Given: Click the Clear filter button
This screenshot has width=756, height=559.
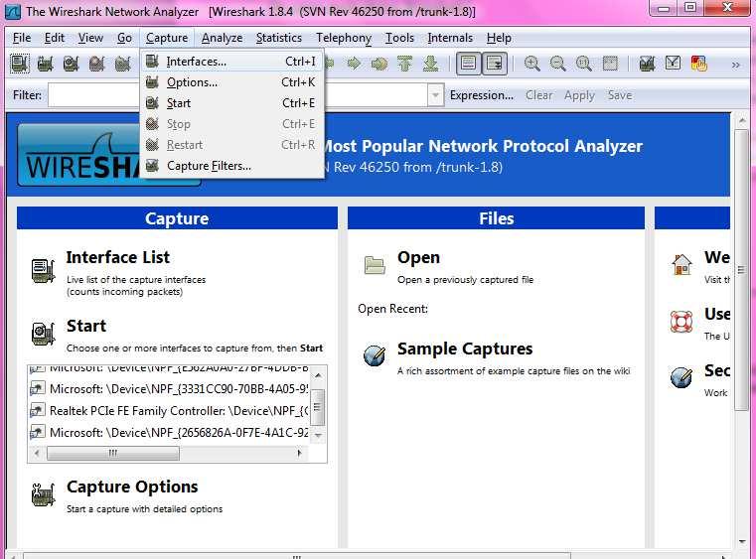Looking at the screenshot, I should 538,95.
